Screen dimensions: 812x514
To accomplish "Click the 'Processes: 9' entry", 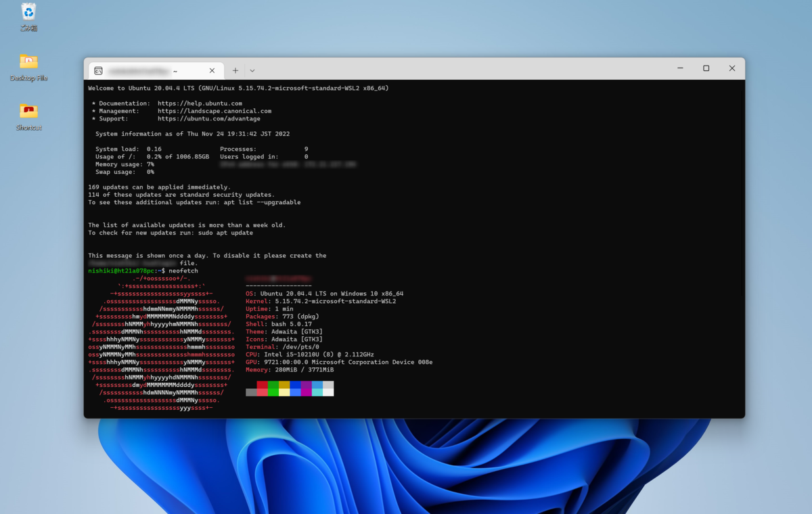I will pyautogui.click(x=264, y=149).
